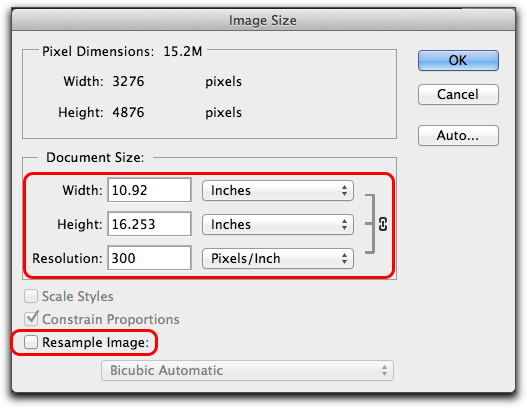Screen dimensions: 527x408
Task: Click the document Height field 16.253
Action: 150,224
